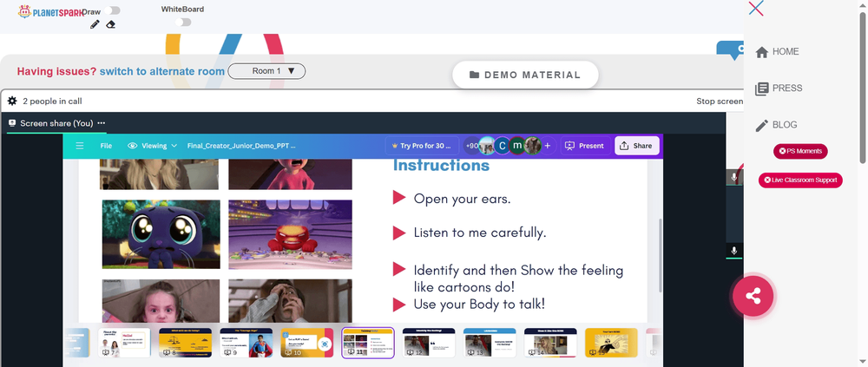Click collaborator avatar with letter m
Image resolution: width=868 pixels, height=367 pixels.
517,146
